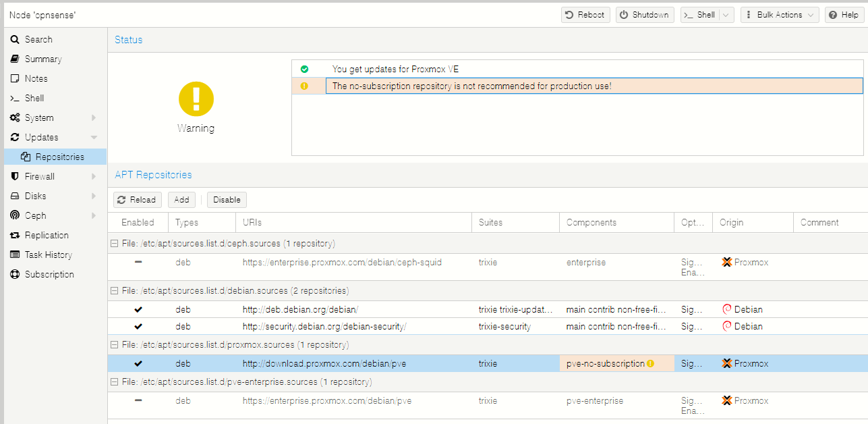Click the Summary book icon
Screen dimensions: 868x424
tap(15, 59)
